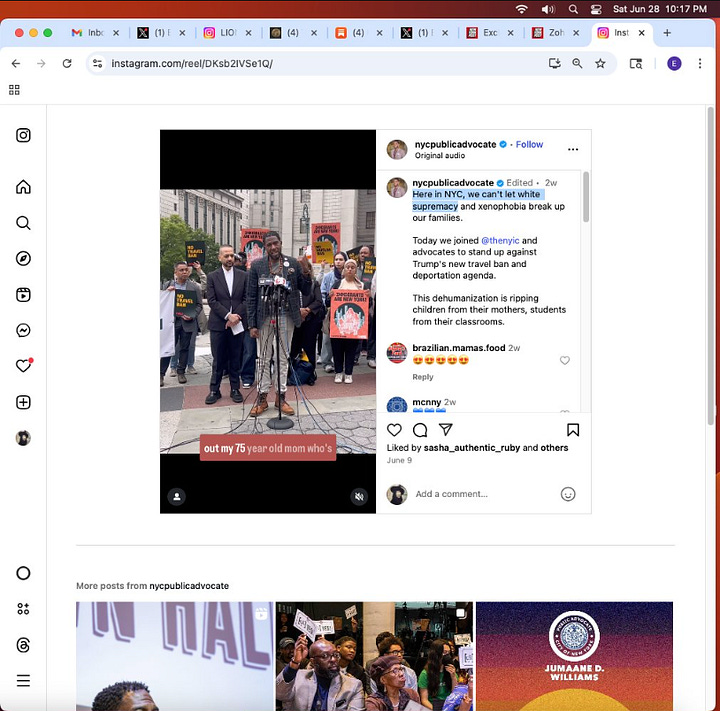Open @thenyic mention link
Screen dimensions: 720x711
500,240
